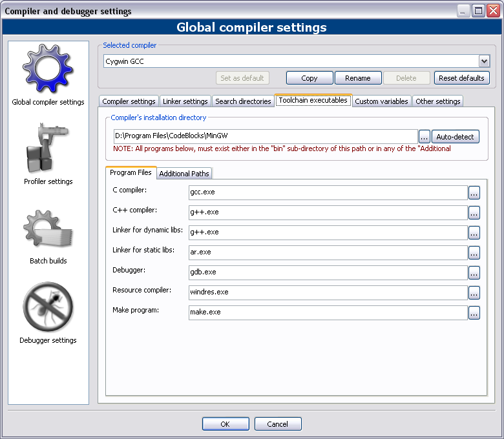The image size is (504, 439).
Task: Browse for the C compiler executable
Action: coord(474,192)
